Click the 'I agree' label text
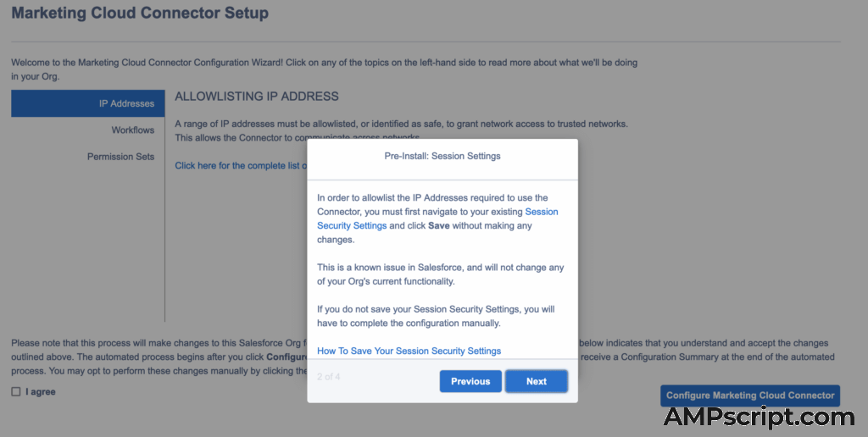Image resolution: width=868 pixels, height=437 pixels. [41, 392]
